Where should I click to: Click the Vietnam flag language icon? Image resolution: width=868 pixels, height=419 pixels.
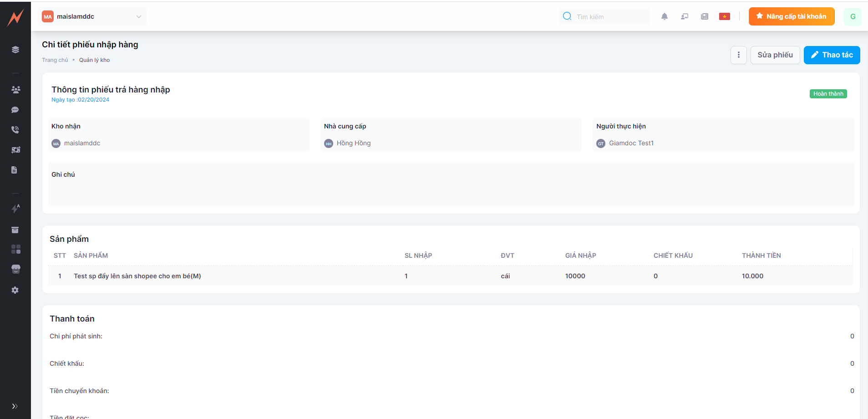pos(724,17)
